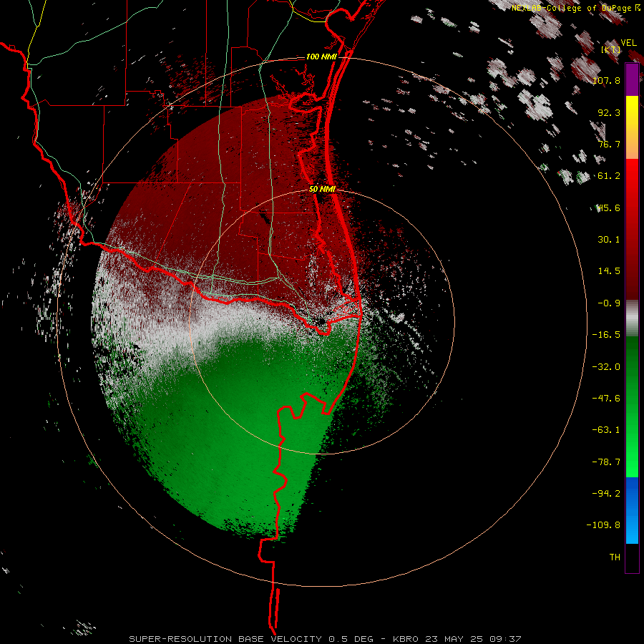This screenshot has height=644, width=644.
Task: Select the -63.1 legend value
Action: 606,430
